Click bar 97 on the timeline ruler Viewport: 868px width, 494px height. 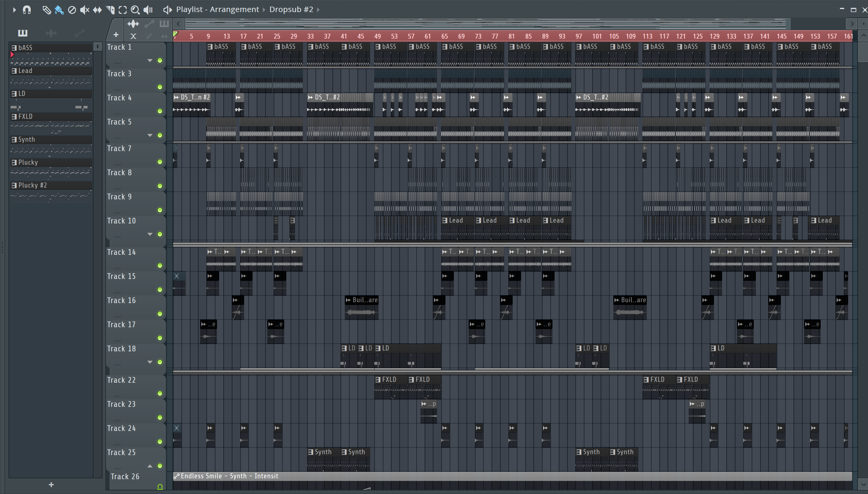click(578, 36)
